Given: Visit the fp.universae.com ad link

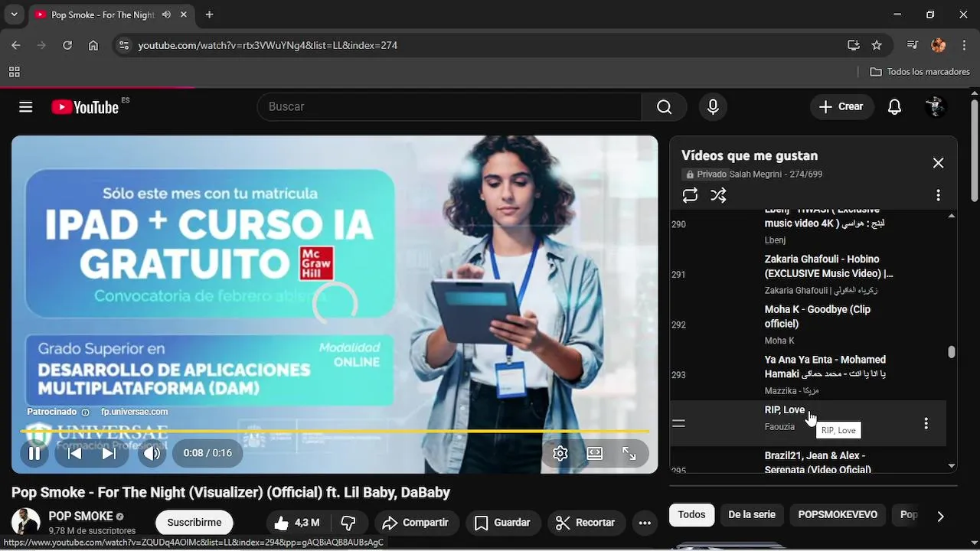Looking at the screenshot, I should 135,412.
